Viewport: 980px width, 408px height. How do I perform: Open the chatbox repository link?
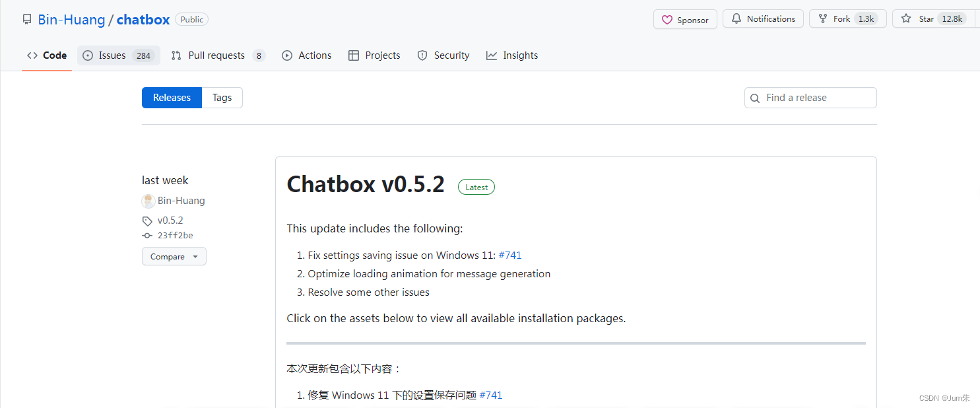[143, 19]
